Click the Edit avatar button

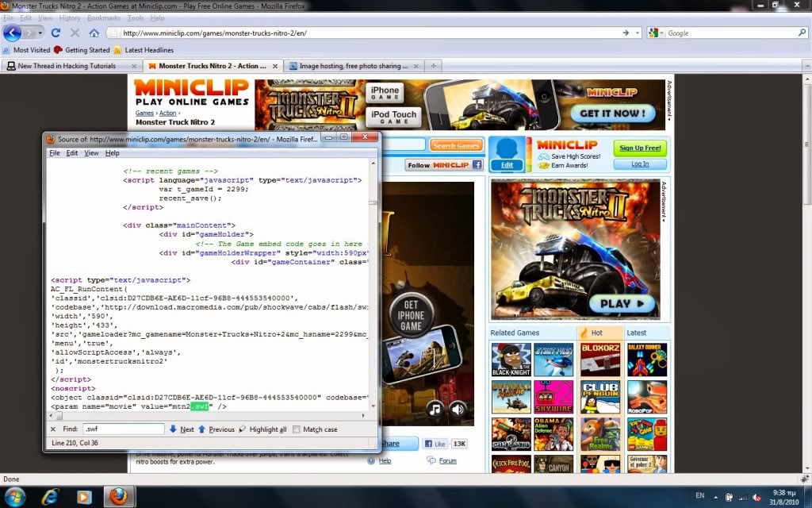507,165
